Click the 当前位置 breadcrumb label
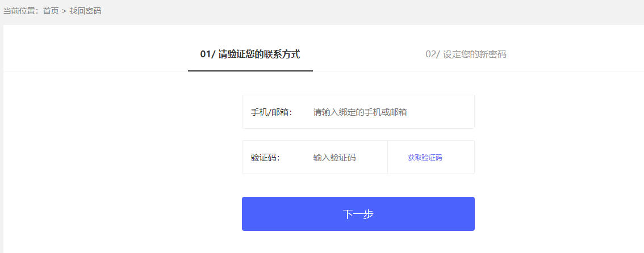The height and width of the screenshot is (253, 644). (20, 11)
